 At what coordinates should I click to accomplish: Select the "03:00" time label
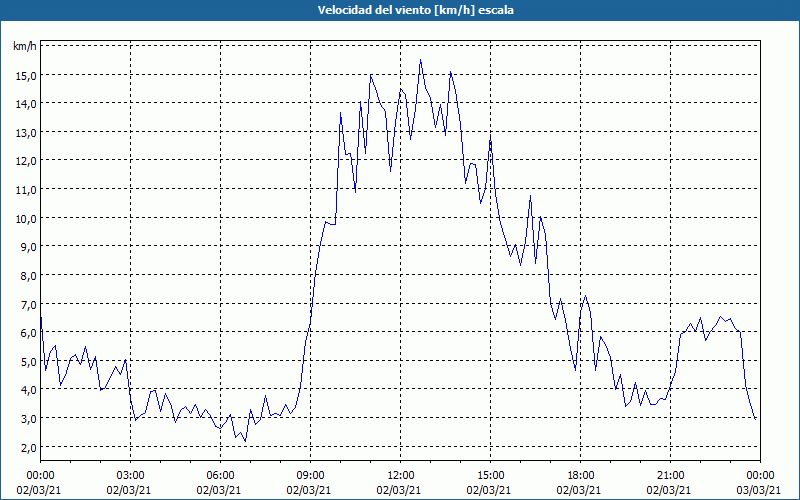click(131, 476)
